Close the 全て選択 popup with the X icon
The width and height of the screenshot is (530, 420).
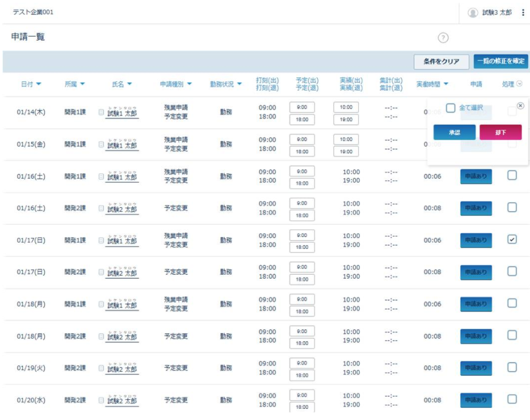coord(520,105)
